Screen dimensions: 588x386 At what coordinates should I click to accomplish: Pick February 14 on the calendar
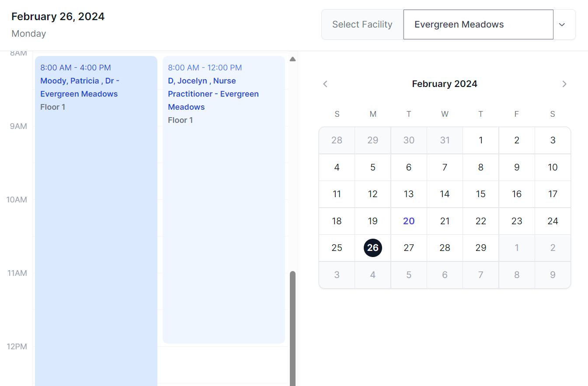coord(445,194)
